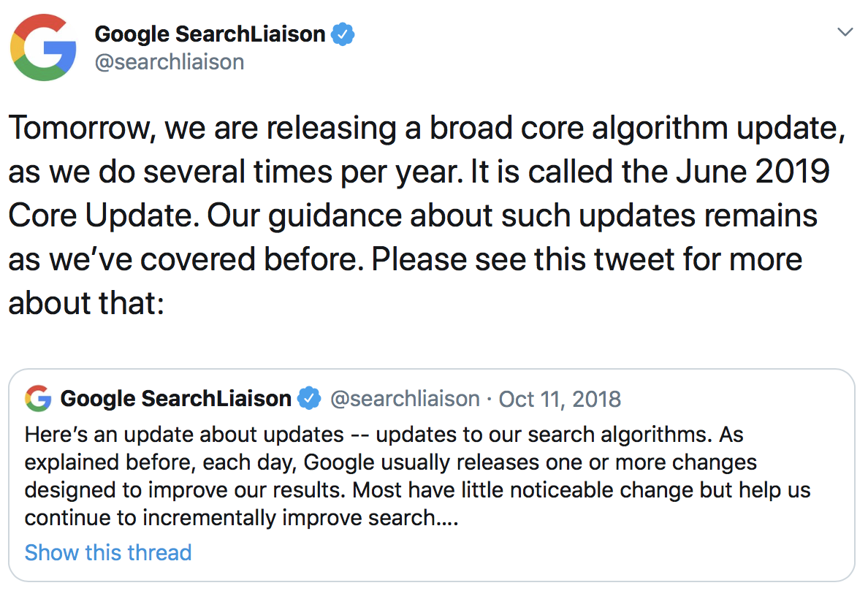Click "Here's an update about updates" in quoted tweet

click(x=184, y=435)
